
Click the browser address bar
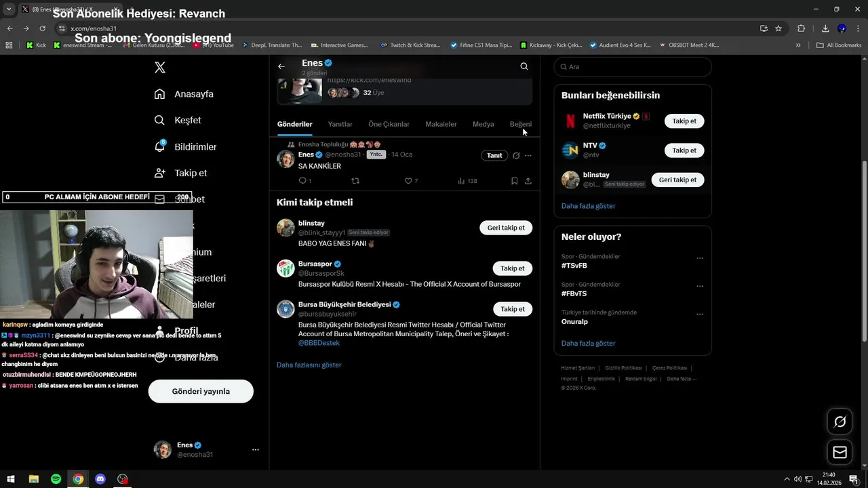[x=407, y=28]
